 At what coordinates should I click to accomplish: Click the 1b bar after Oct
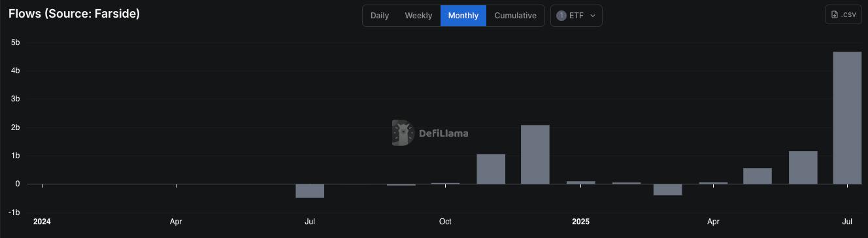[491, 169]
